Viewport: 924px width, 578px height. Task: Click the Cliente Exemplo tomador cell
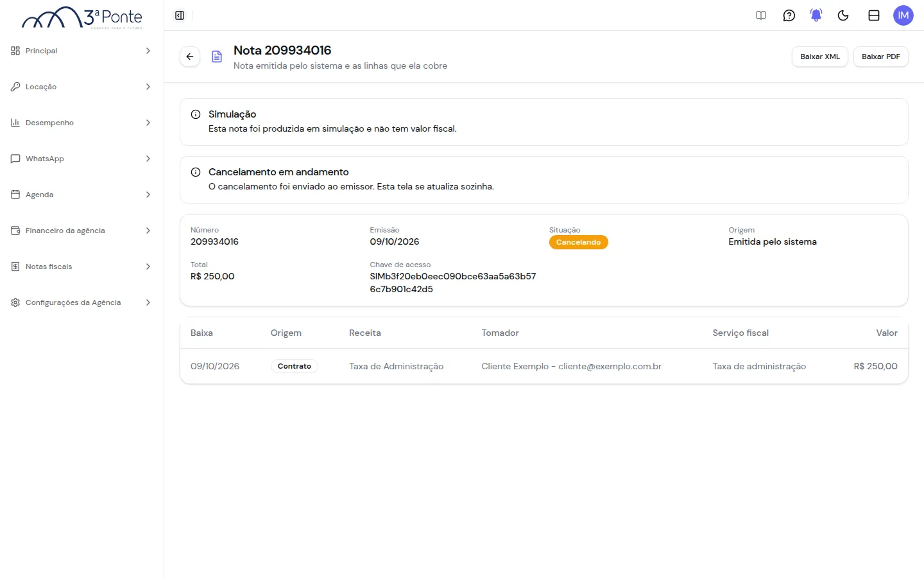[571, 366]
